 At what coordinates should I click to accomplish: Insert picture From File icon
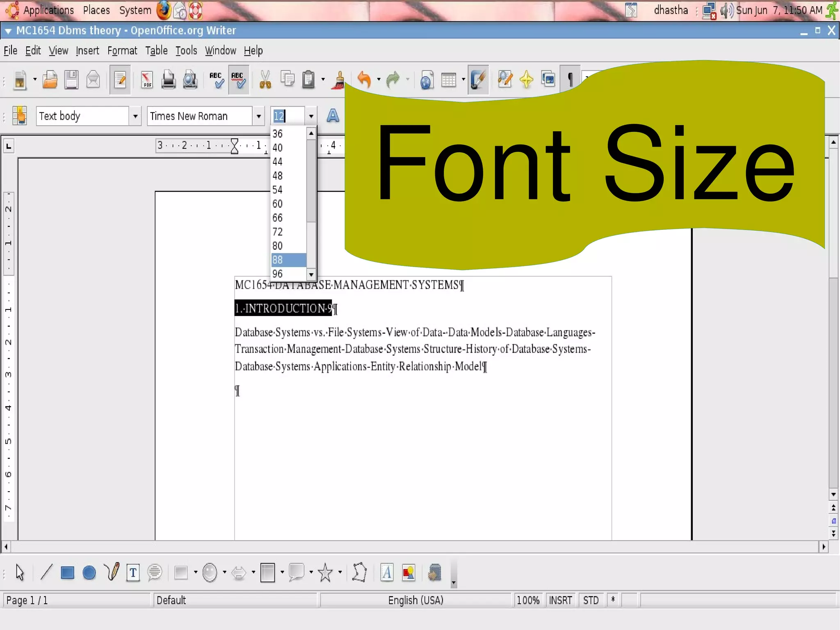(409, 572)
